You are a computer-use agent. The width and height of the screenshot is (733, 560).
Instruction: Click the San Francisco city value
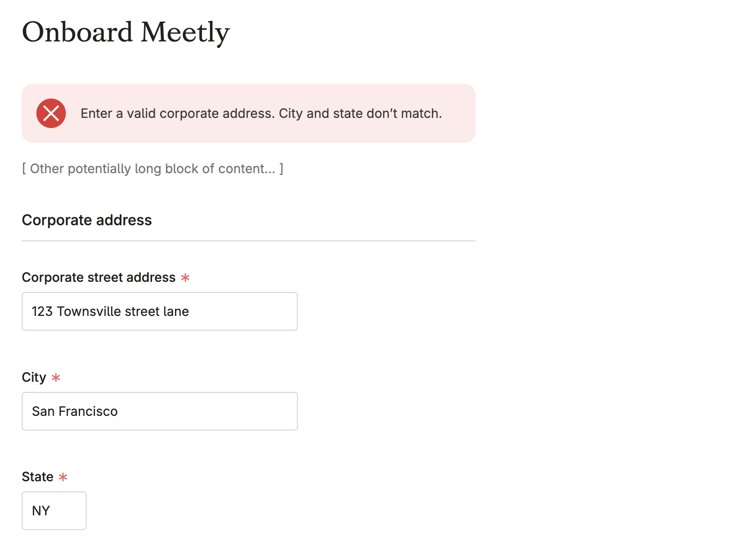click(74, 411)
